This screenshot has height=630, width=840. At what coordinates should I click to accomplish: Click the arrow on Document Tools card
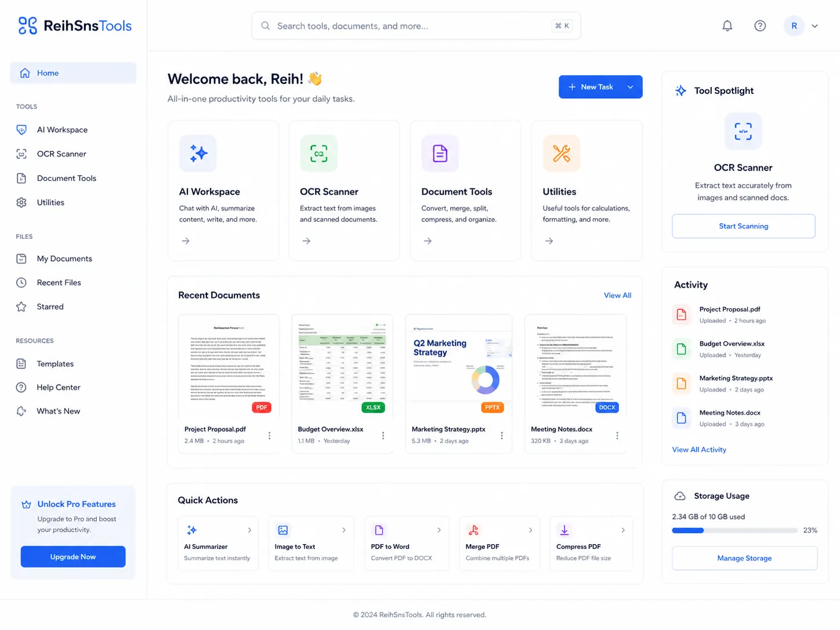(x=428, y=241)
